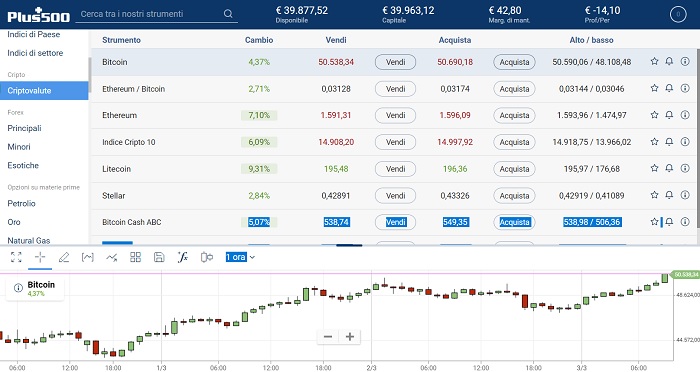Open Bitcoin info icon on chart label

[18, 288]
